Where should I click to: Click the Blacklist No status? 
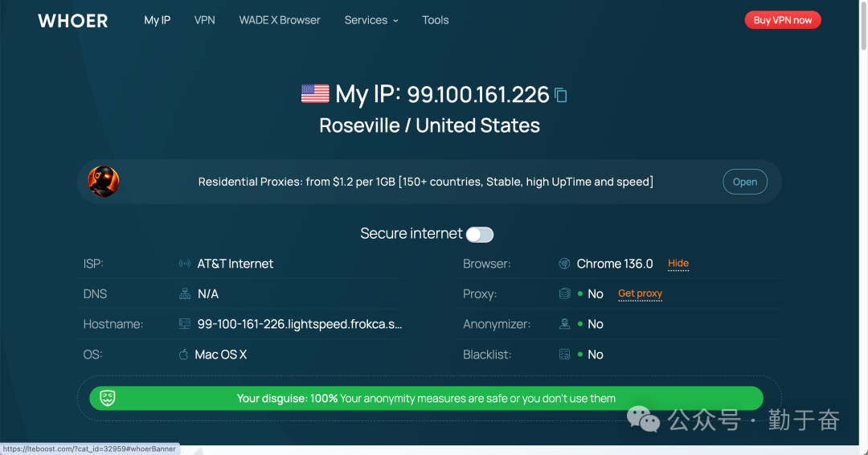(x=595, y=355)
